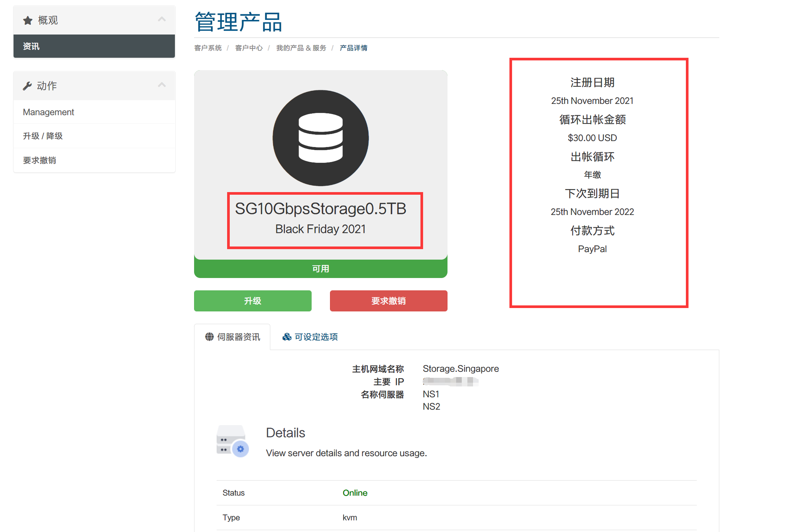The width and height of the screenshot is (794, 532).
Task: Choose 要求撤销 in the sidebar list
Action: (x=94, y=160)
